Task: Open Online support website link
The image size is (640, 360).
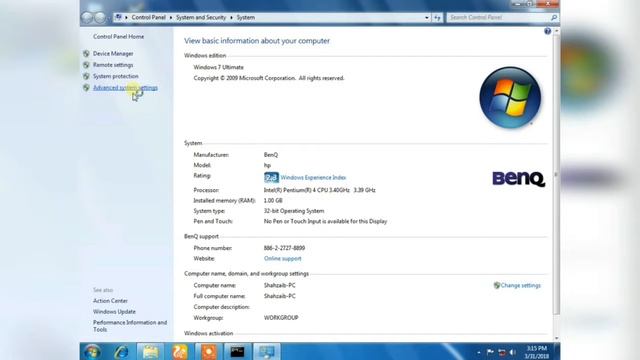Action: point(282,258)
